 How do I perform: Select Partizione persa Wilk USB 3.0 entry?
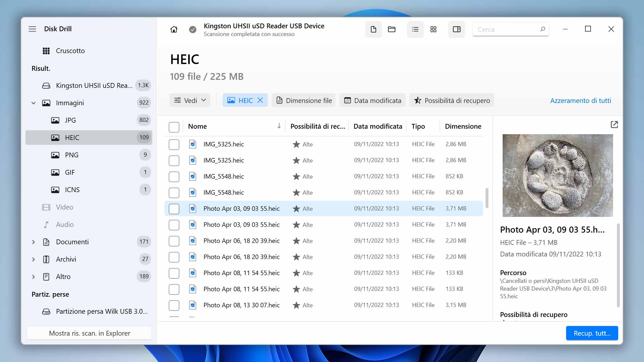coord(89,311)
